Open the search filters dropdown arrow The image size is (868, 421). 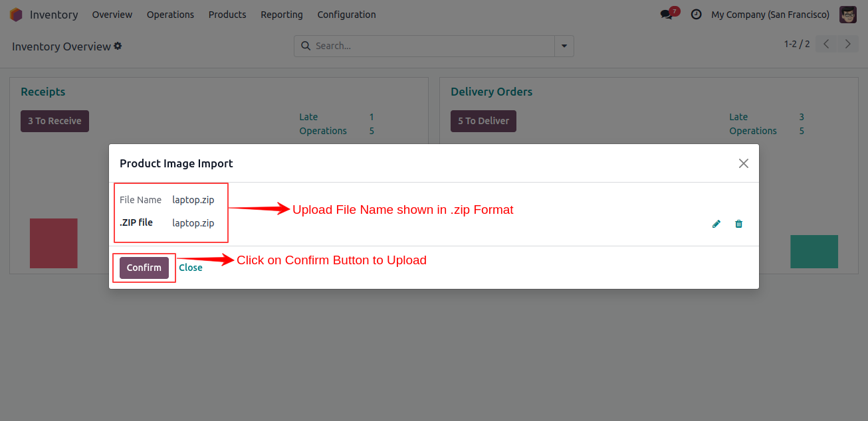[564, 46]
